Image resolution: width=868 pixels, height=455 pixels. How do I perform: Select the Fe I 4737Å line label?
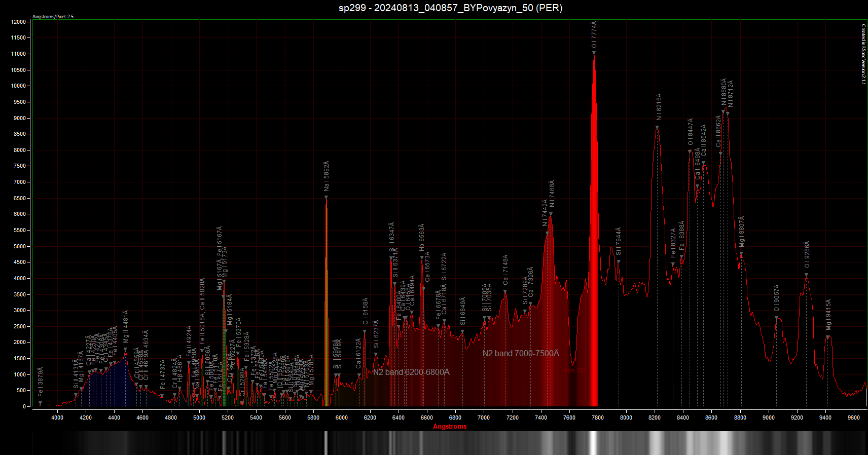[x=163, y=374]
